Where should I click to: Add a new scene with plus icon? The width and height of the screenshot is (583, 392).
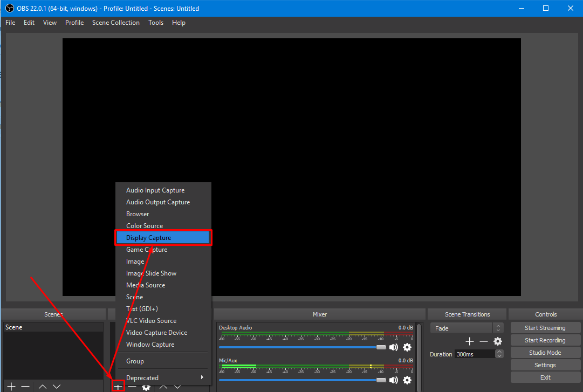click(11, 387)
